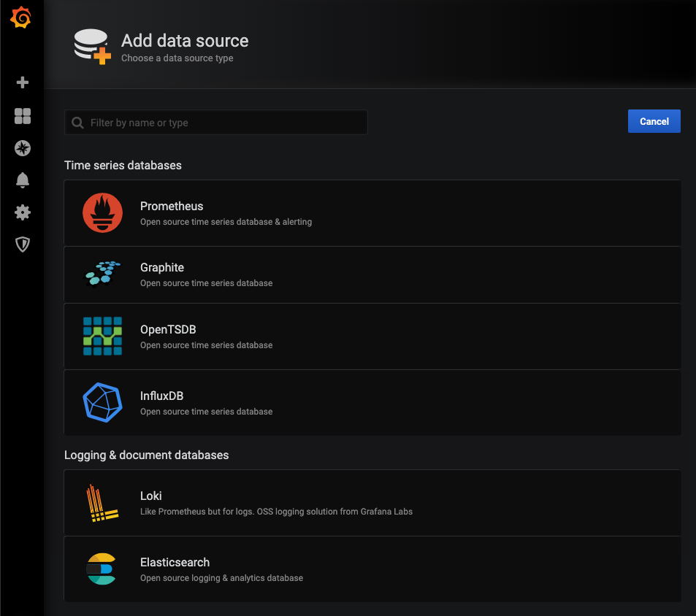The width and height of the screenshot is (696, 616).
Task: Click 'Like Prometheus but for logs' description
Action: point(277,512)
